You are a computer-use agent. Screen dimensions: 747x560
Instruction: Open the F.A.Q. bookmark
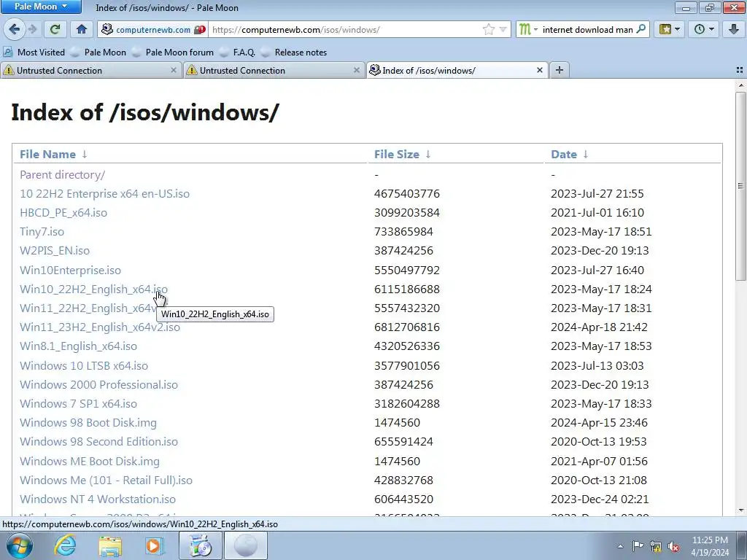238,52
